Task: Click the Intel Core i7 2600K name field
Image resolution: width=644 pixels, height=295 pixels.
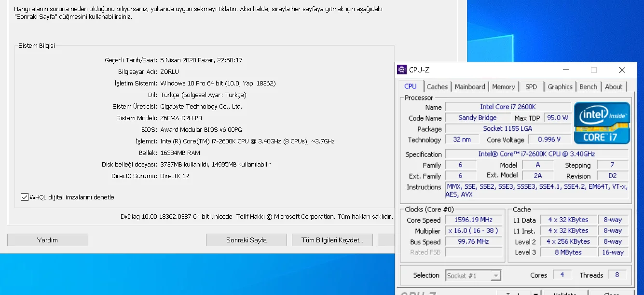Action: tap(508, 107)
